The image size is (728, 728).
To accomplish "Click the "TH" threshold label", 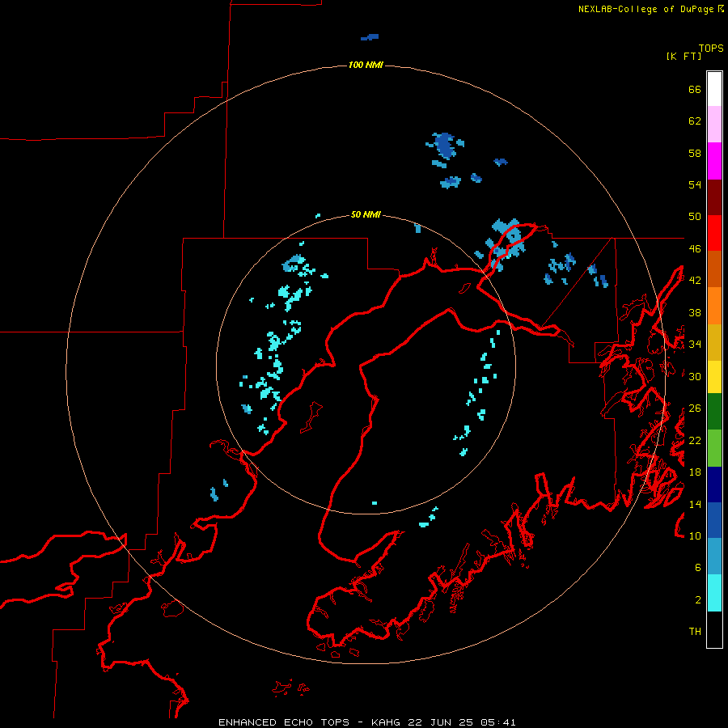I will [x=695, y=632].
